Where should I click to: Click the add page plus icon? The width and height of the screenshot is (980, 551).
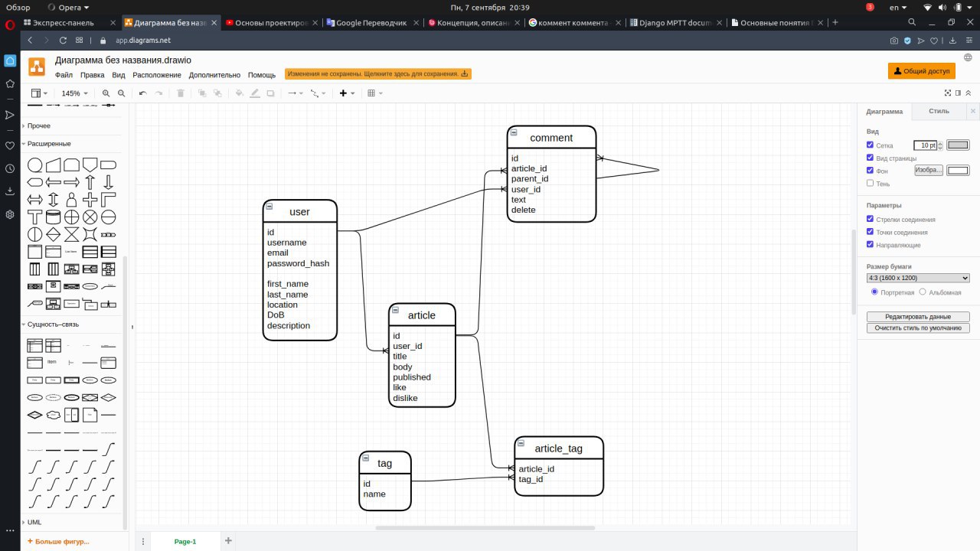(228, 541)
